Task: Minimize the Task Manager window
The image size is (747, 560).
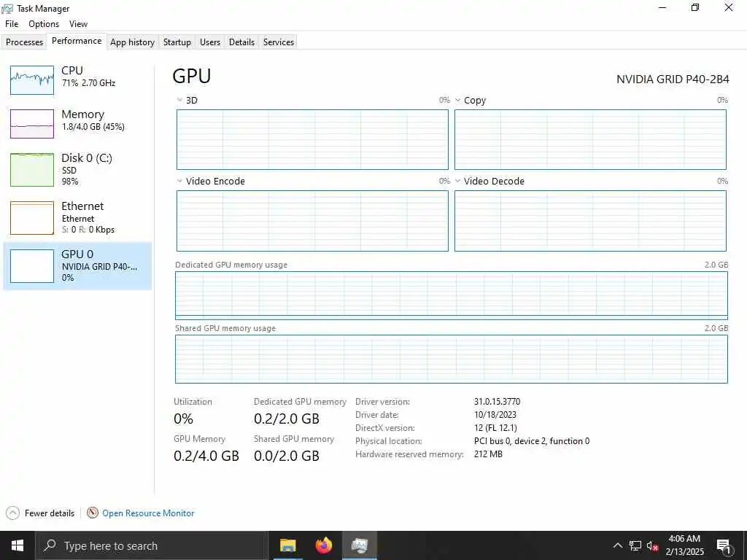Action: (x=662, y=8)
